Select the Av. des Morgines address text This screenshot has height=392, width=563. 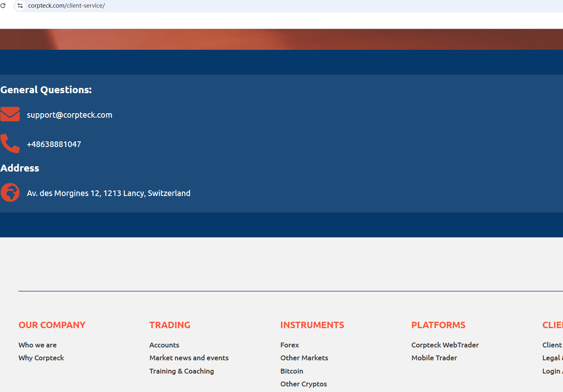109,193
